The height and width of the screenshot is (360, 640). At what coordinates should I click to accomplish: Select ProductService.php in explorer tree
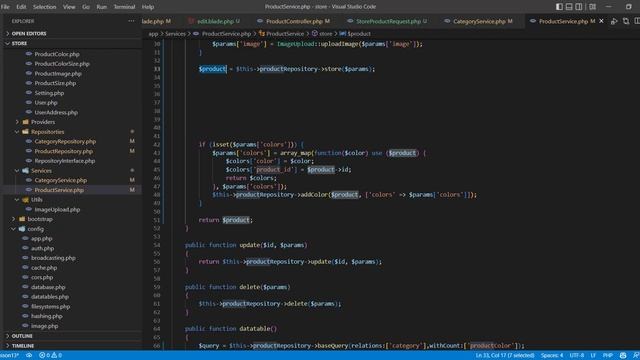click(x=59, y=190)
